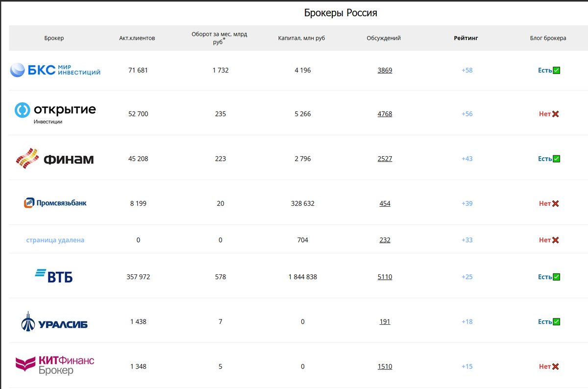The image size is (588, 389).
Task: Click the ВТБ broker logo
Action: (54, 276)
